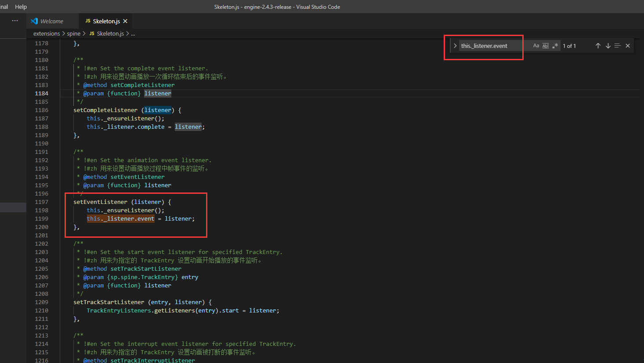Open the spine breadcrumb folder dropdown

coord(74,33)
